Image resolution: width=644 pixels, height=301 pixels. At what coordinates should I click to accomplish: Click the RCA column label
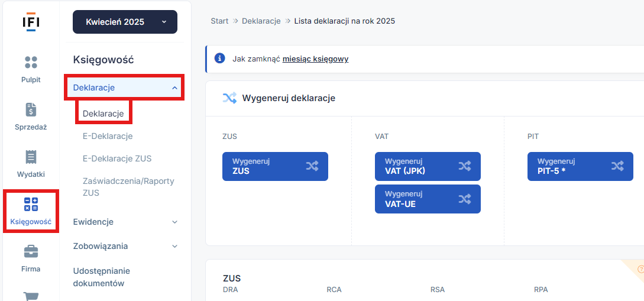334,290
